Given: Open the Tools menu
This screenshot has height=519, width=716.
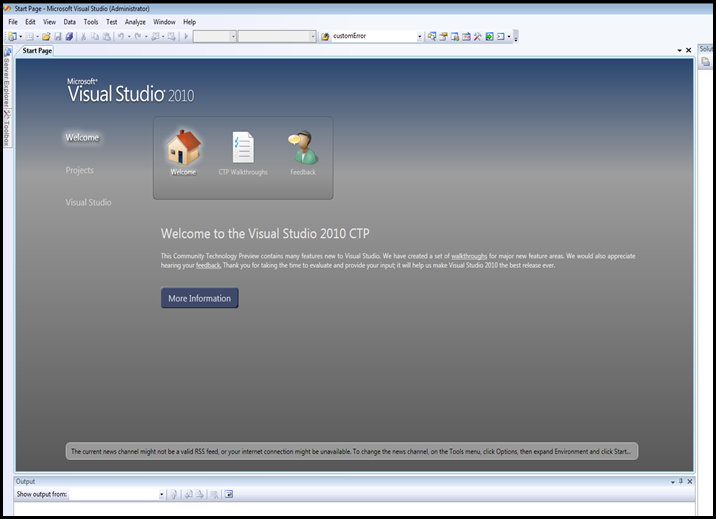Looking at the screenshot, I should click(x=91, y=22).
